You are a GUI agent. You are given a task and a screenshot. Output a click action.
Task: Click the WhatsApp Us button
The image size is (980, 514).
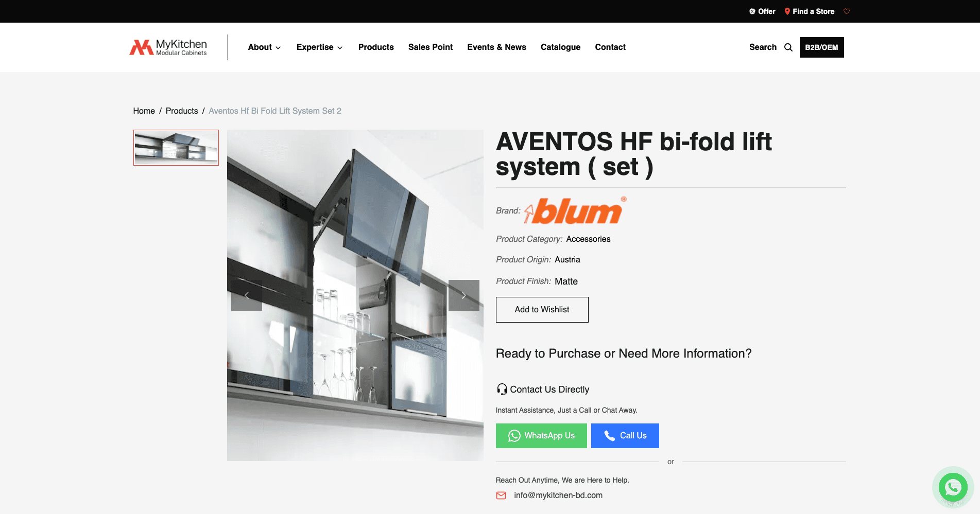pyautogui.click(x=541, y=436)
